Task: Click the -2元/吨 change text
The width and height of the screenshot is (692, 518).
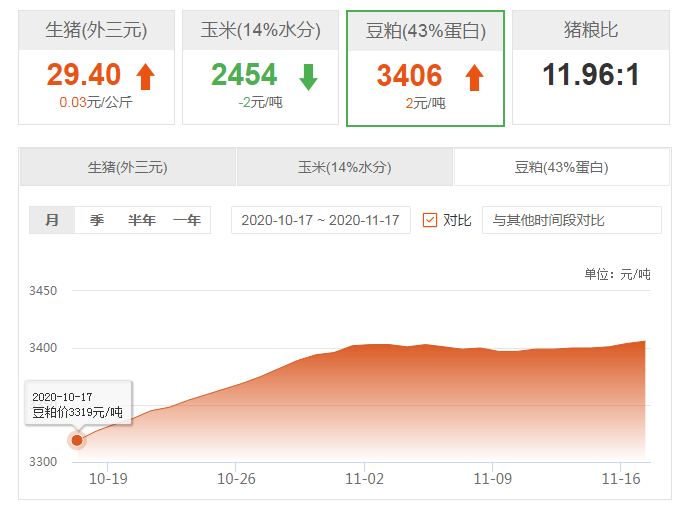Action: [260, 102]
